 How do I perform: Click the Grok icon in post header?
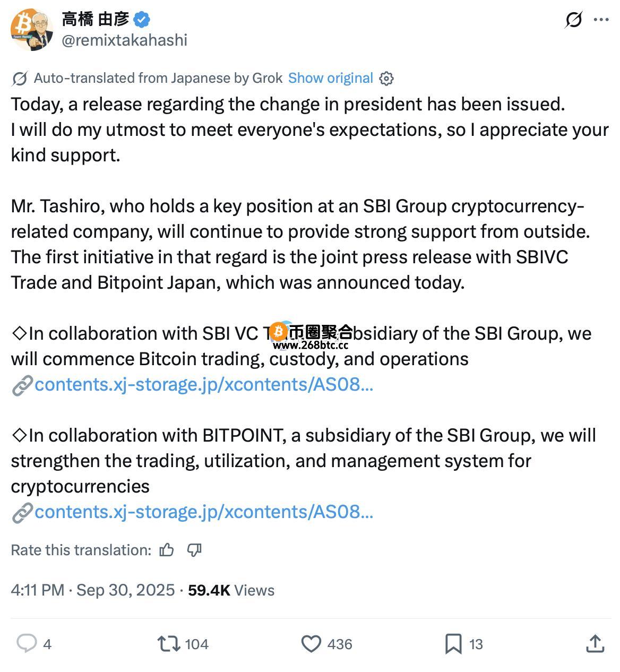pyautogui.click(x=574, y=20)
